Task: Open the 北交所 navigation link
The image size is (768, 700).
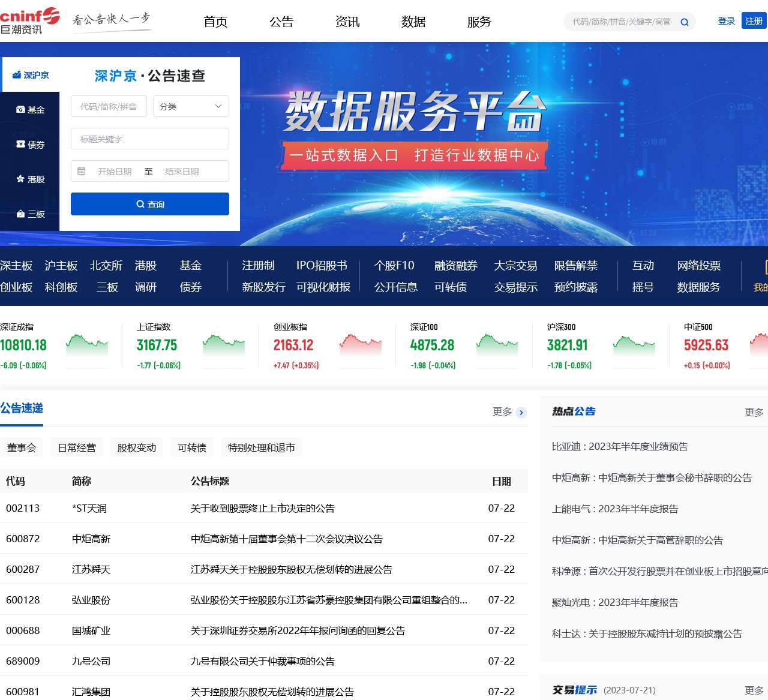Action: pos(106,266)
